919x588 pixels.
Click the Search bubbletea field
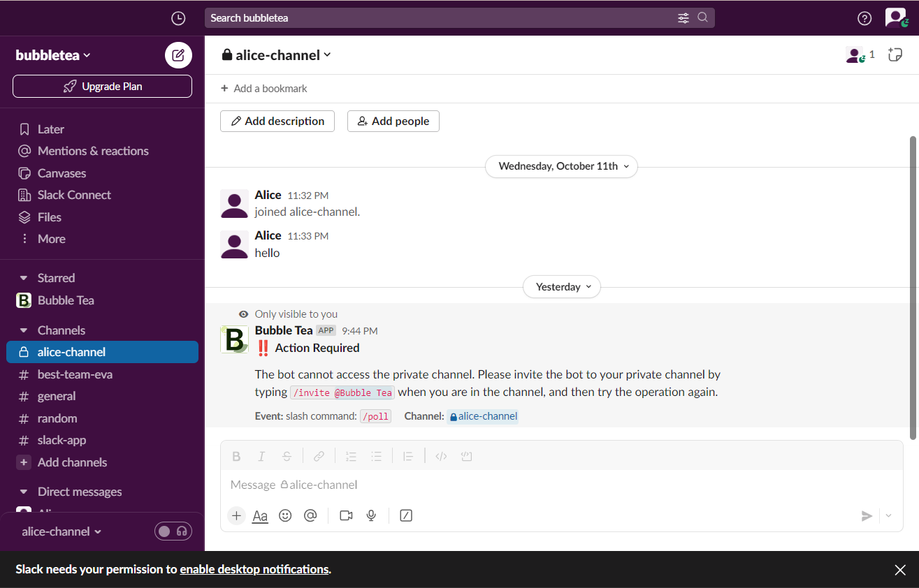point(460,18)
